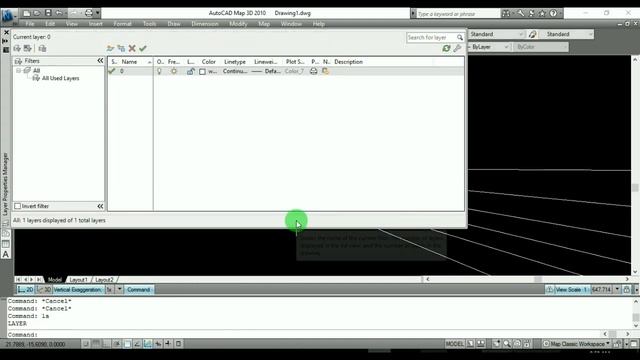Click the white color swatch of layer 0

point(202,71)
